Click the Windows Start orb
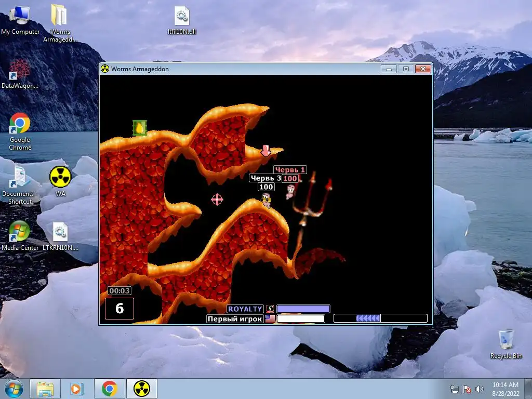532x399 pixels. 14,389
